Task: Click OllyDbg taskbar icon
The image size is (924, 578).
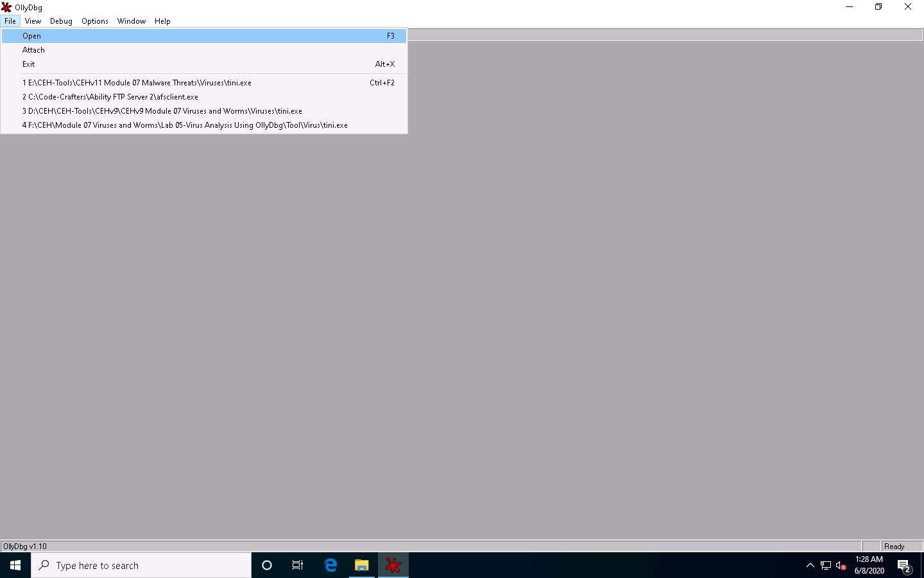Action: pos(393,565)
